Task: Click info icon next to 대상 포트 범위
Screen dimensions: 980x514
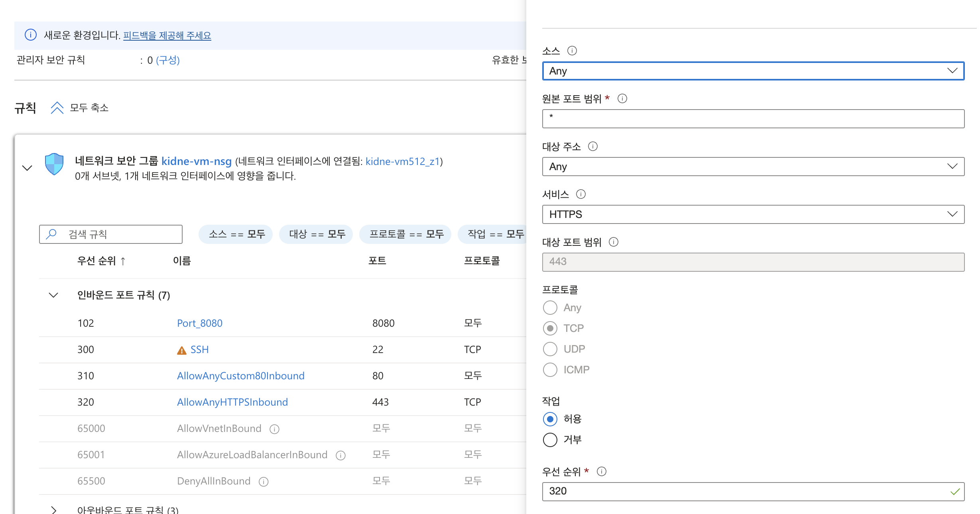Action: coord(613,242)
